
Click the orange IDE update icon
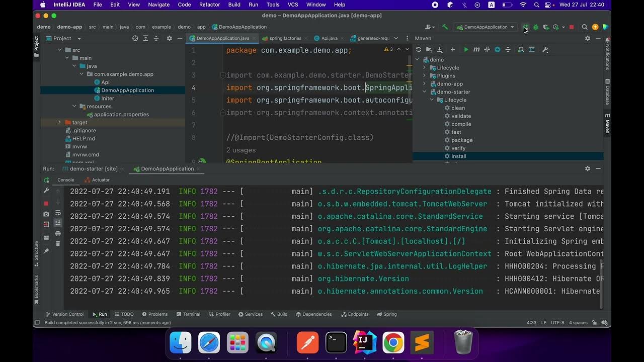tap(595, 27)
